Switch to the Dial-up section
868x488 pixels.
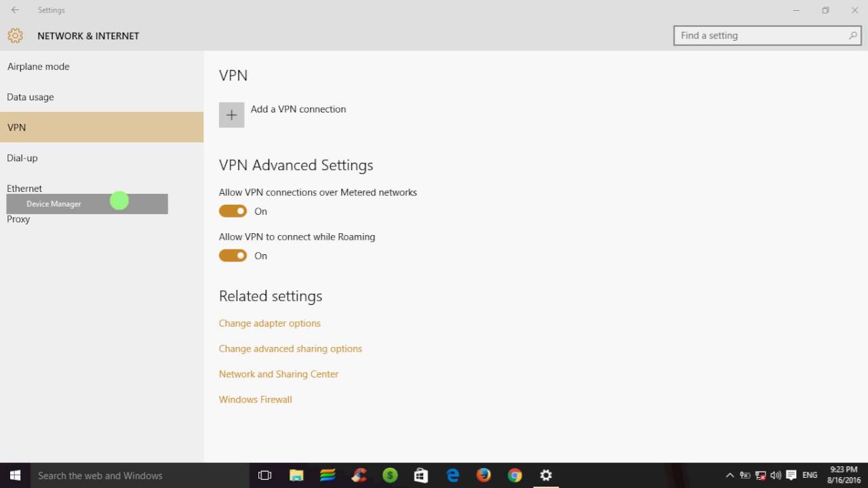(22, 158)
